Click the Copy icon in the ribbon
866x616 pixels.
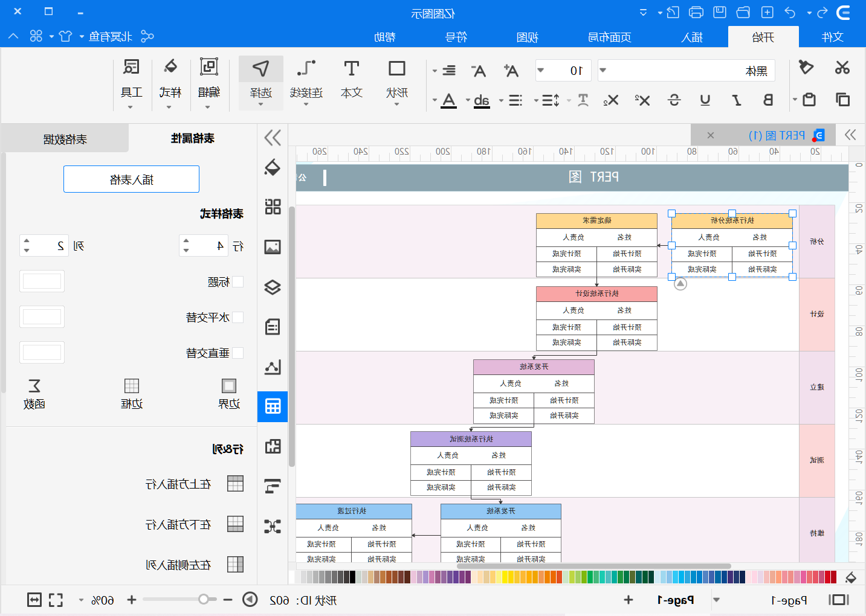click(x=842, y=100)
